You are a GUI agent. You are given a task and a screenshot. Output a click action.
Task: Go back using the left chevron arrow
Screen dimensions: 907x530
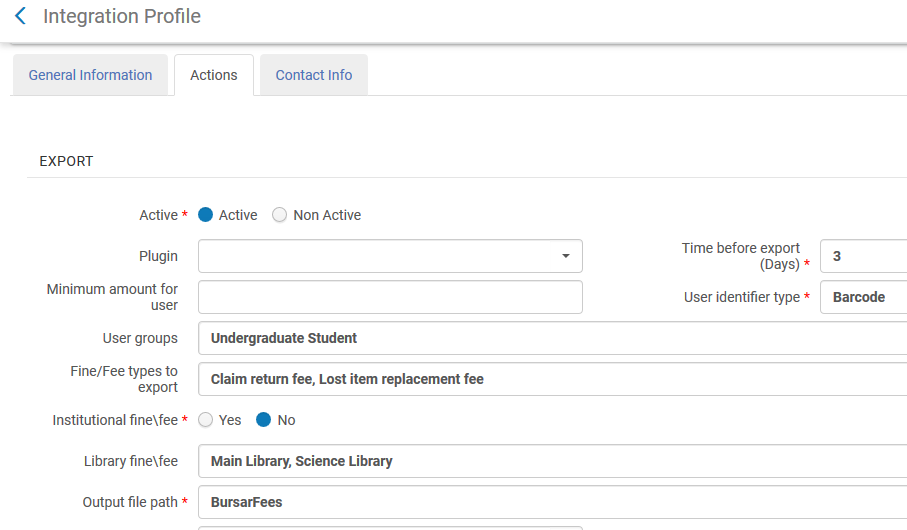(x=20, y=17)
